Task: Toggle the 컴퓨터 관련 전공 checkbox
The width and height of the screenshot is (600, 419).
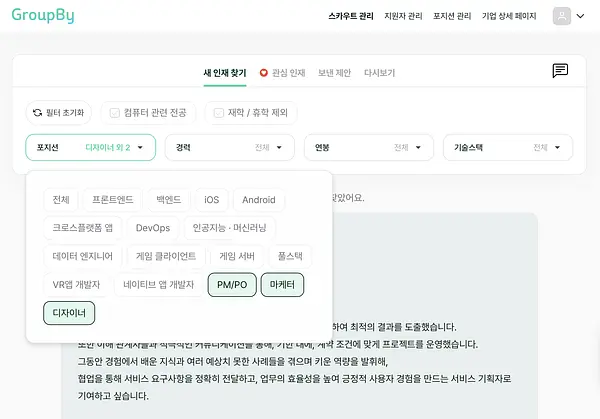Action: tap(114, 112)
